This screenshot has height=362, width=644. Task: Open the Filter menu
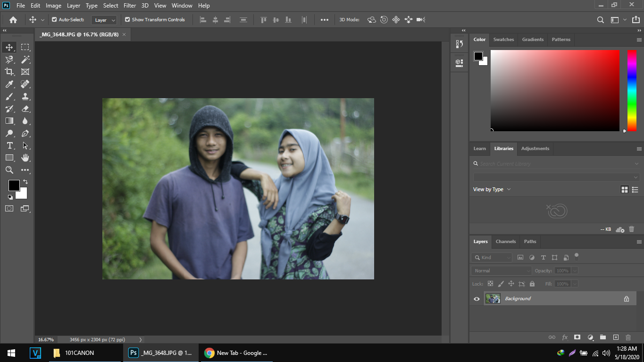[x=130, y=6]
